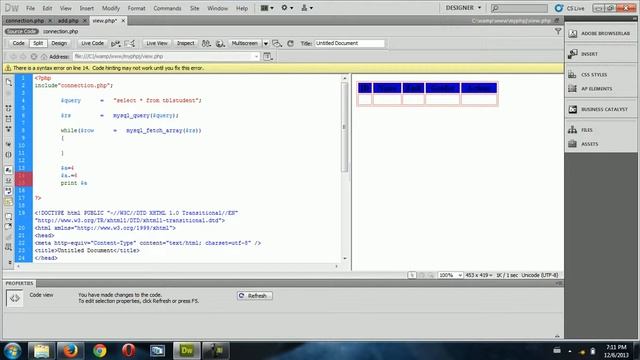Screen dimensions: 640x360
Task: Open the Modify menu
Action: [x=111, y=8]
